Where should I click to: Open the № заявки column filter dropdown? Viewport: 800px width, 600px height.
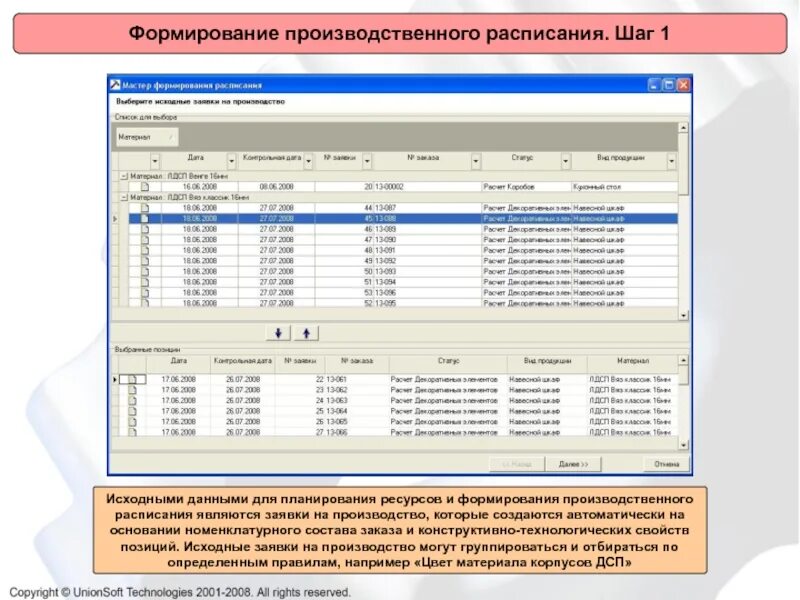[x=367, y=161]
